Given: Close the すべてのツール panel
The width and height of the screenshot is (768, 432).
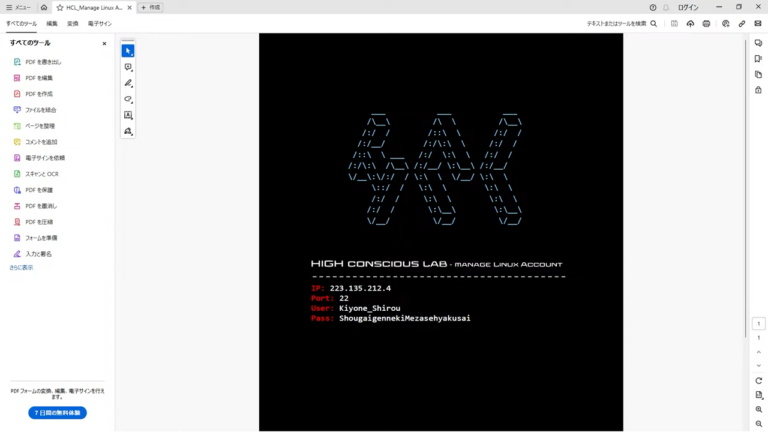Looking at the screenshot, I should [x=104, y=44].
